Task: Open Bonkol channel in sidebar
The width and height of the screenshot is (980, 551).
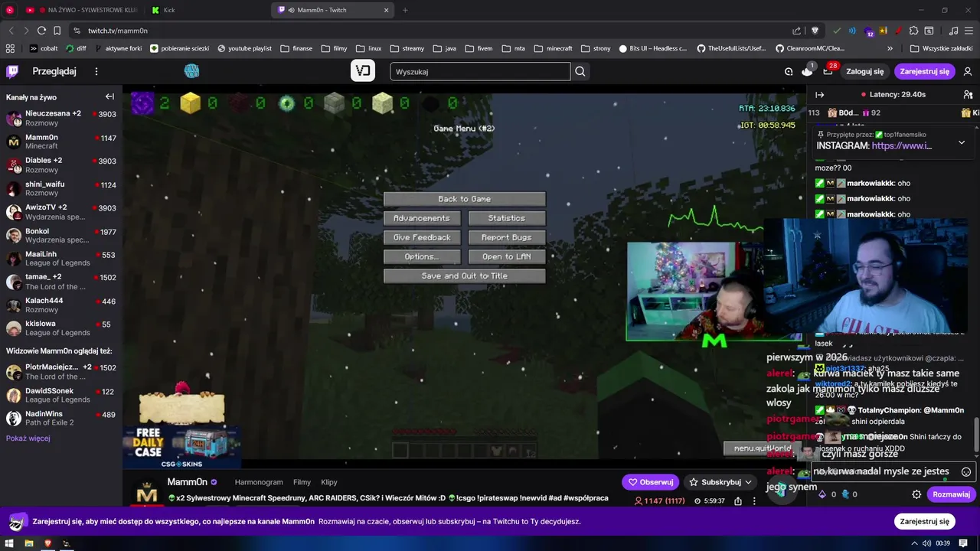Action: [x=61, y=236]
